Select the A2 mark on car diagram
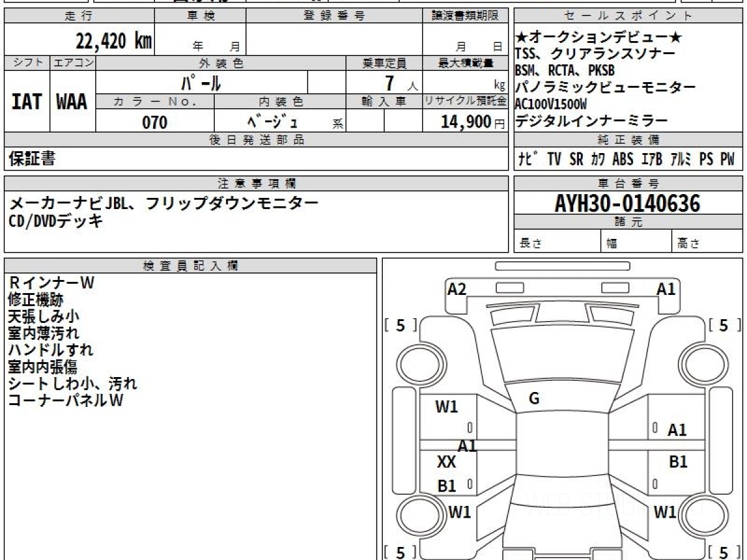The width and height of the screenshot is (747, 560). [457, 289]
